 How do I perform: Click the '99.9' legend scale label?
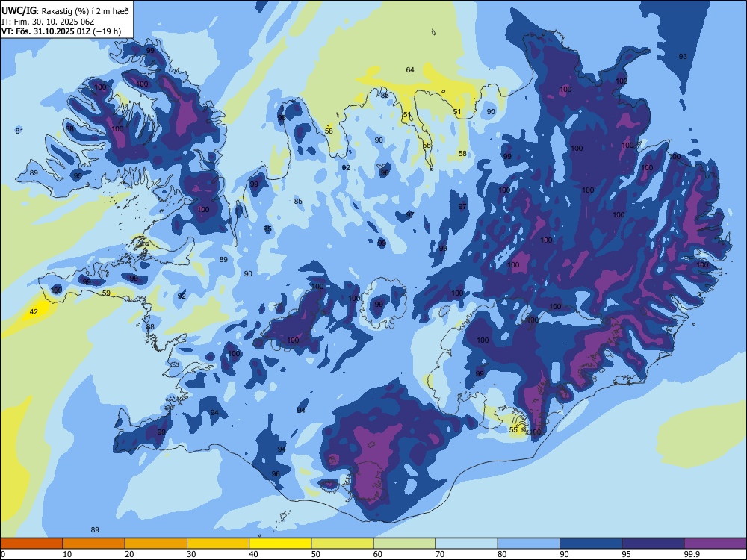(692, 554)
